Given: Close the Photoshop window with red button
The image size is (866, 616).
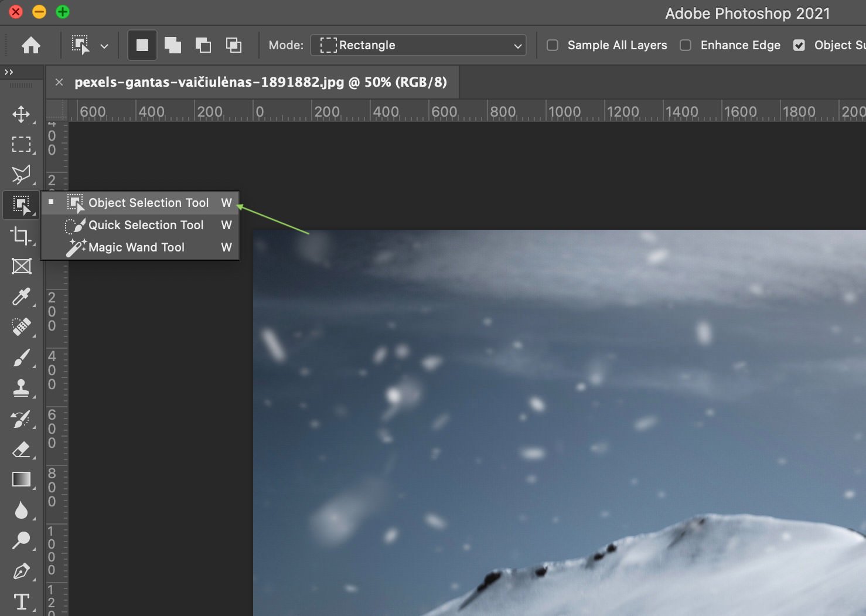Looking at the screenshot, I should pos(16,11).
